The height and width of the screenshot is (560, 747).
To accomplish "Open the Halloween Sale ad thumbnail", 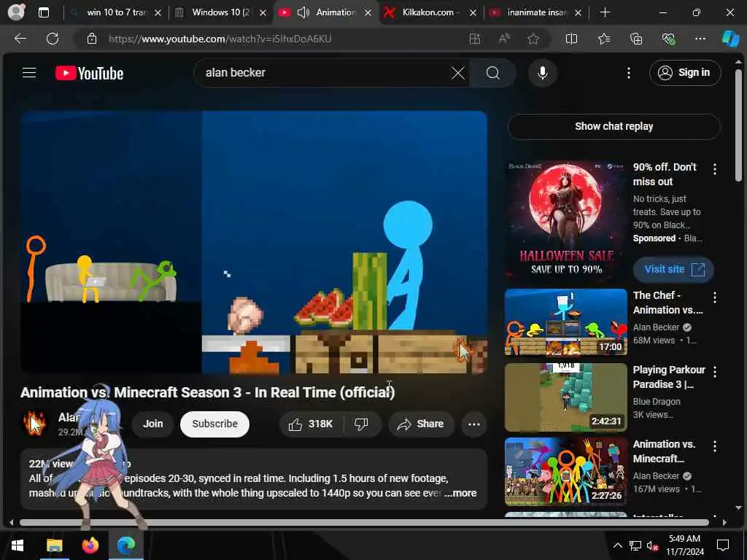I will tap(566, 222).
